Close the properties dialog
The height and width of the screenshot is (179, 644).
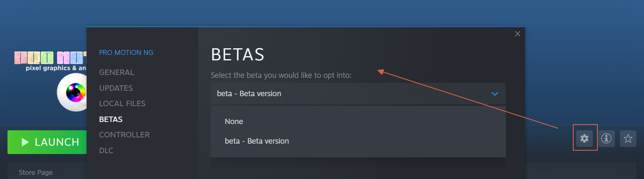pyautogui.click(x=517, y=34)
